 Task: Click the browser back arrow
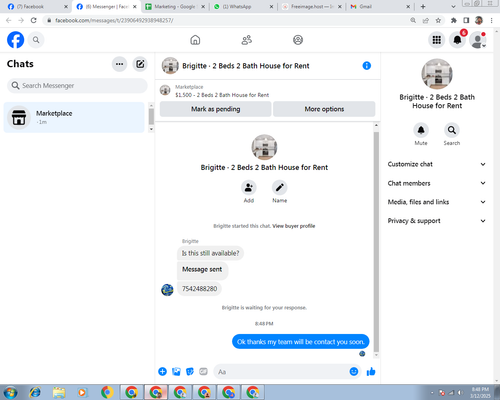(9, 20)
